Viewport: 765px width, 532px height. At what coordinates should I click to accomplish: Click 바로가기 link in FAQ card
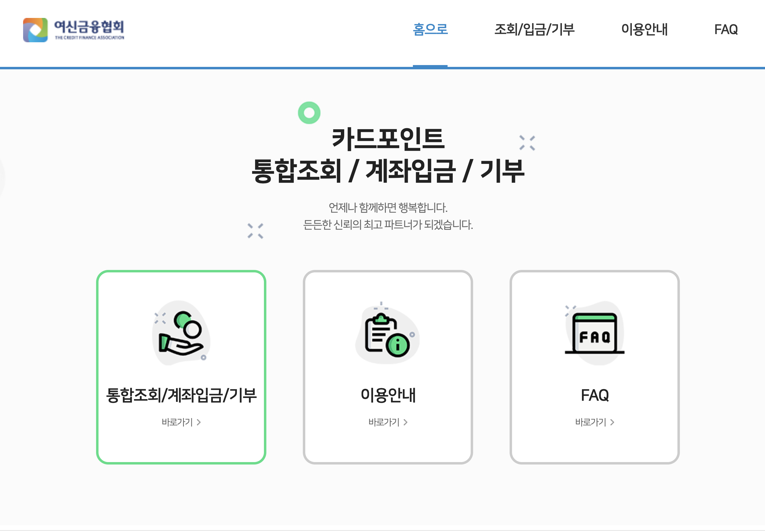pyautogui.click(x=590, y=422)
